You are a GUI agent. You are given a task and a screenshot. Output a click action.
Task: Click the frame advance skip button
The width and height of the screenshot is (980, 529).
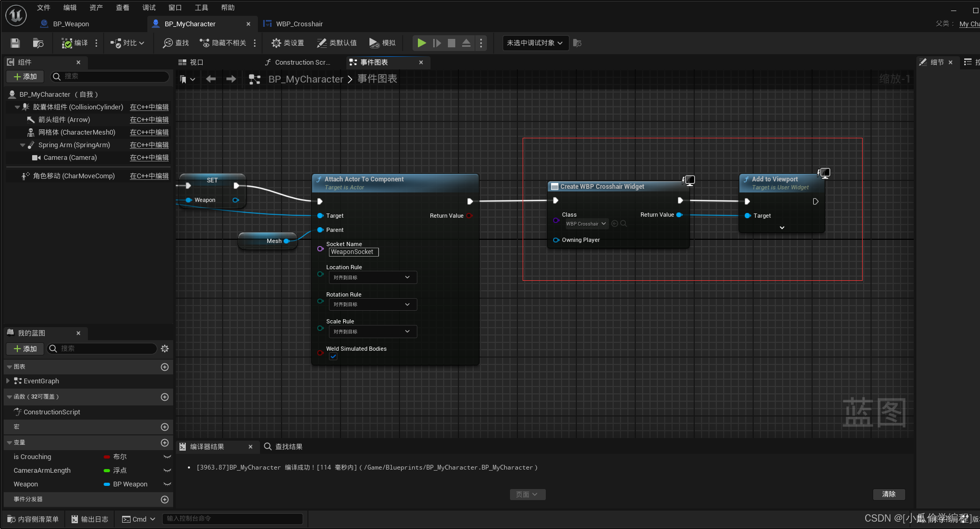click(437, 43)
